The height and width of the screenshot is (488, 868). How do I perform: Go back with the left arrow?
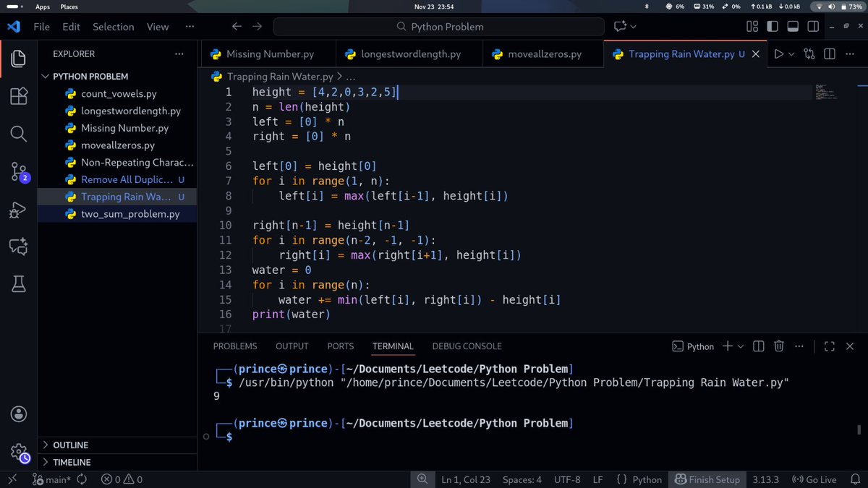click(237, 27)
